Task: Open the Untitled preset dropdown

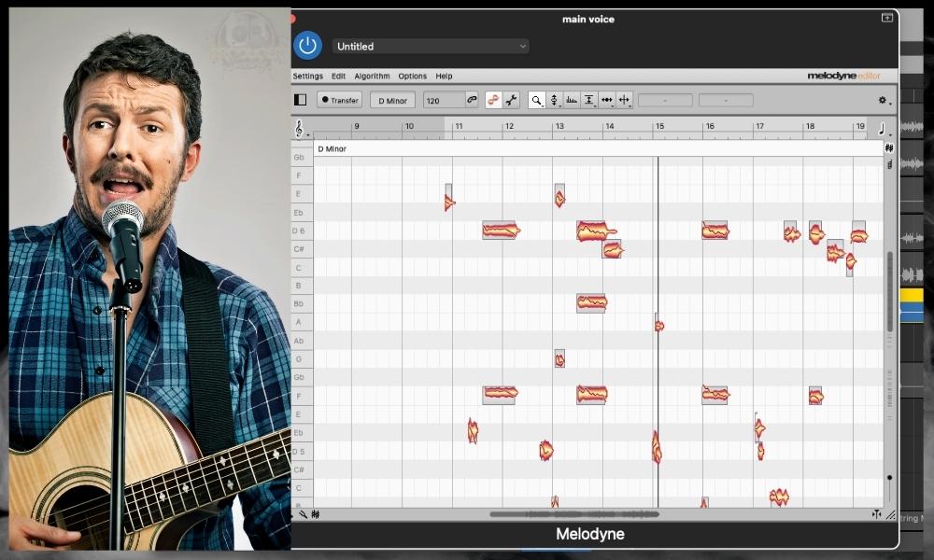Action: pos(430,47)
